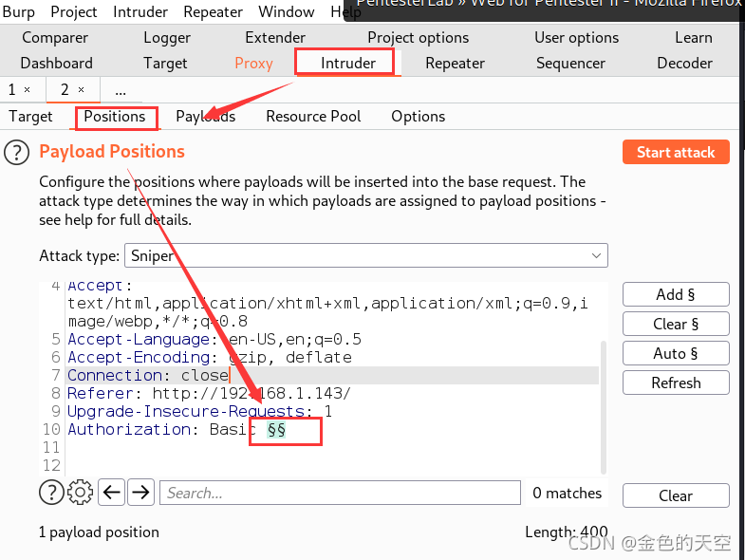Click the Upgrade-Insecure-Requests header line

[x=199, y=412]
